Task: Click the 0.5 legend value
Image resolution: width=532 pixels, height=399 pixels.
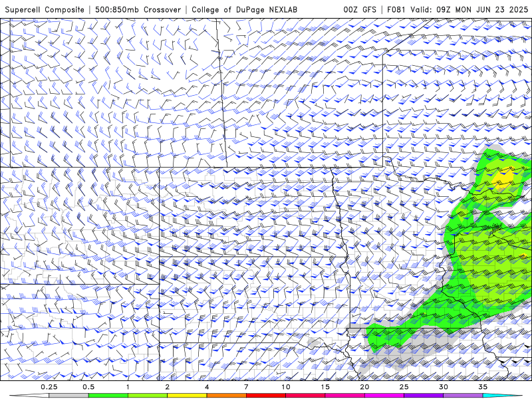Action: click(88, 387)
